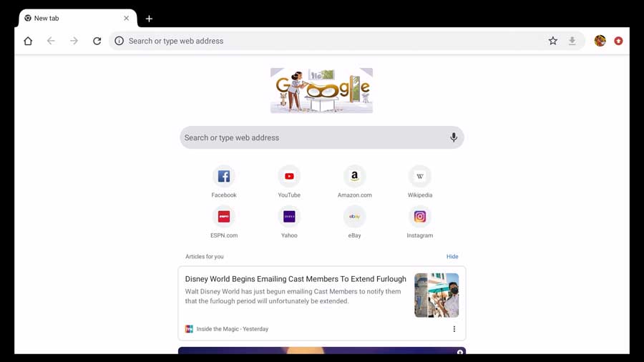Viewport: 644px width, 362px height.
Task: Go to the Home page icon
Action: 28,41
